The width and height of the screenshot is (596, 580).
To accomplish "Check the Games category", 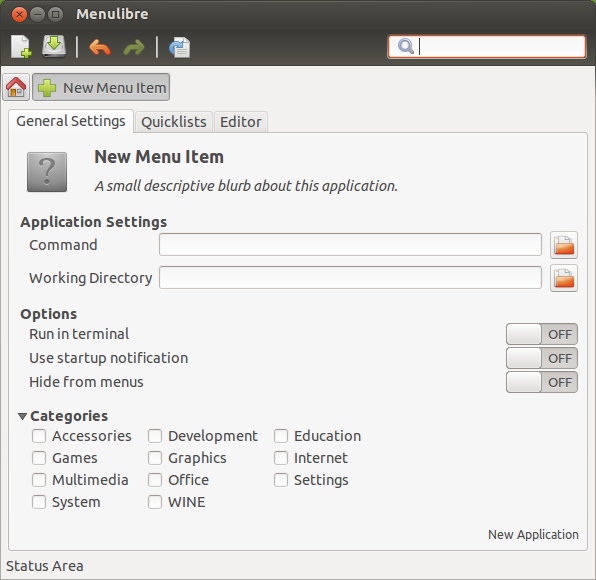I will point(39,458).
